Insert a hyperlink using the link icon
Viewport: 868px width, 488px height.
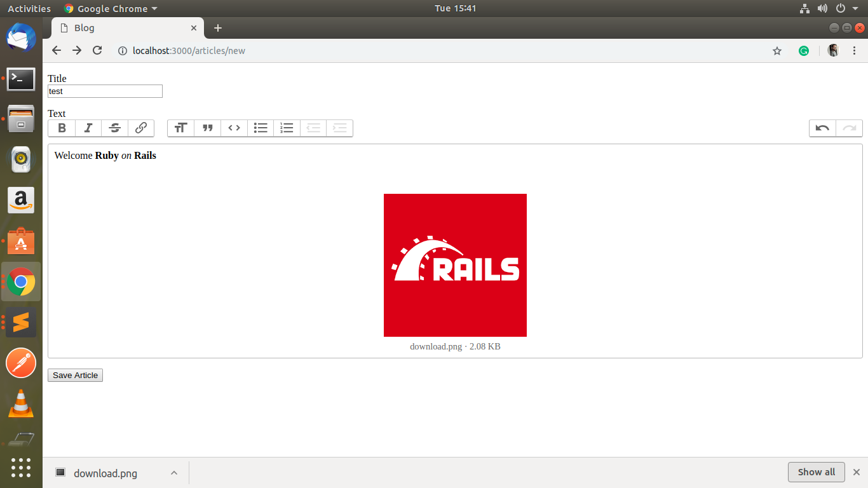tap(141, 128)
